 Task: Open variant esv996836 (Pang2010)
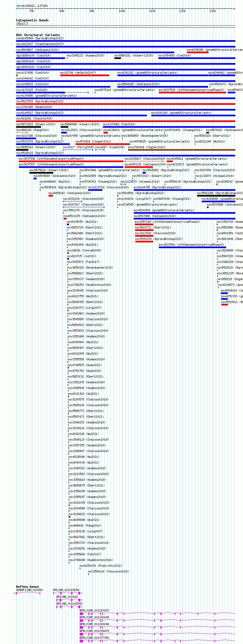(x=85, y=526)
